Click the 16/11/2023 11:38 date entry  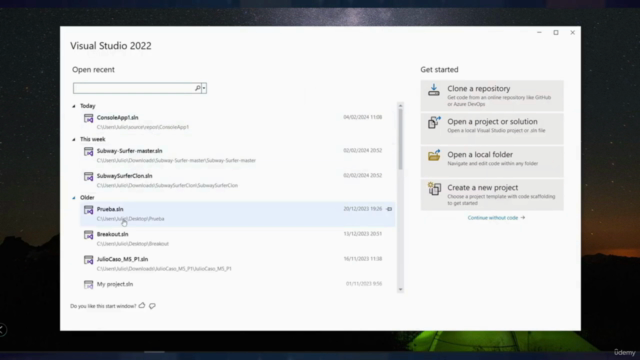[362, 259]
